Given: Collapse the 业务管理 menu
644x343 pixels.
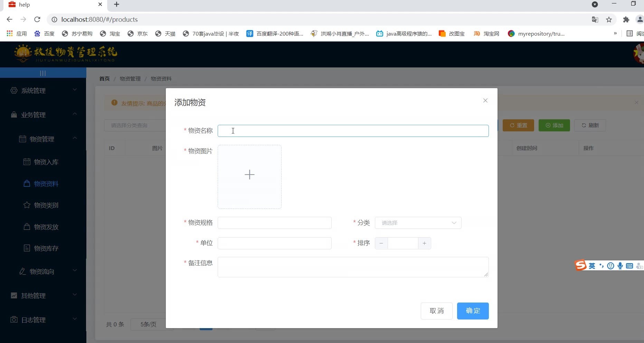Looking at the screenshot, I should tap(43, 115).
